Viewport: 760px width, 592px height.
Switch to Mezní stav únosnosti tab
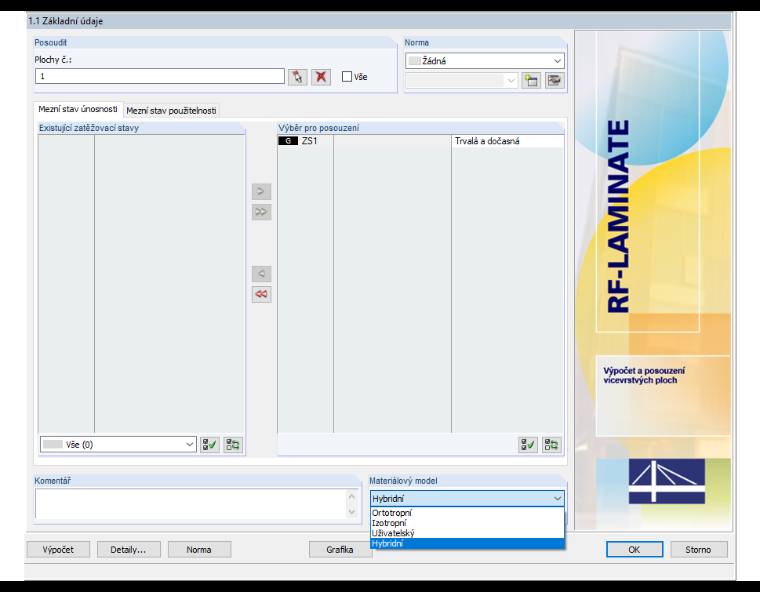[x=78, y=109]
